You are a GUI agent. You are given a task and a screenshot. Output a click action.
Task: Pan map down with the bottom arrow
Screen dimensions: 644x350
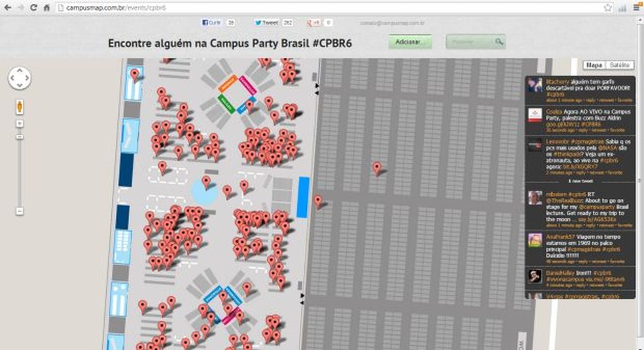pyautogui.click(x=19, y=85)
